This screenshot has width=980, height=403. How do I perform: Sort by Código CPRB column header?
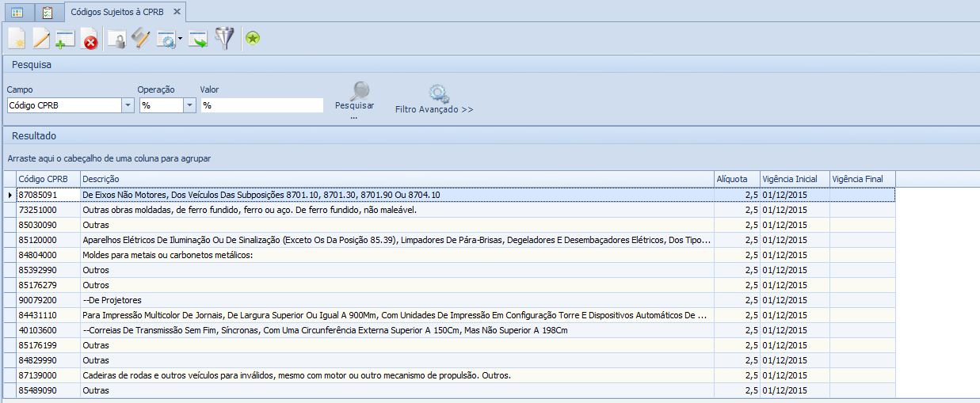pos(48,179)
